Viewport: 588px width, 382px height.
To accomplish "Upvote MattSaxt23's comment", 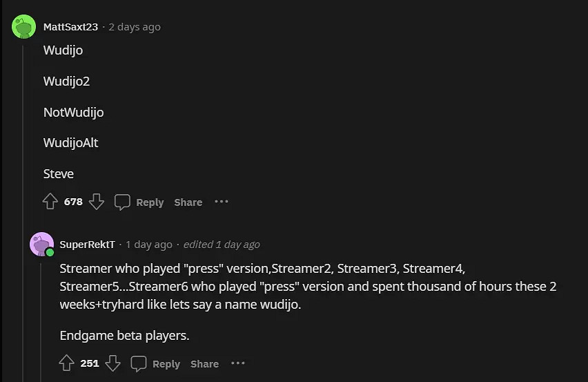I will point(50,202).
